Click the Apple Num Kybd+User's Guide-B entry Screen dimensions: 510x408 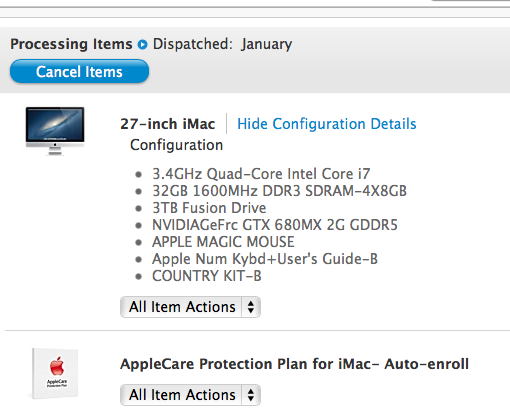[265, 259]
